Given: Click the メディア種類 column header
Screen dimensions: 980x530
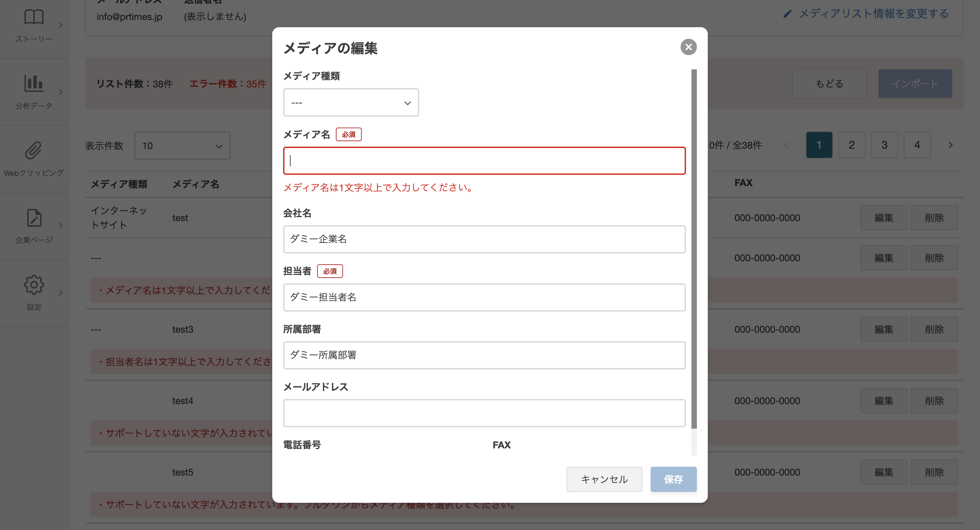Looking at the screenshot, I should pyautogui.click(x=119, y=184).
